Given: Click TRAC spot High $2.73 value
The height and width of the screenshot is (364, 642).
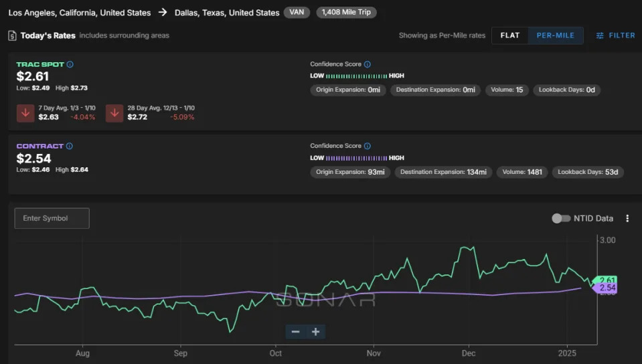Looking at the screenshot, I should 79,88.
